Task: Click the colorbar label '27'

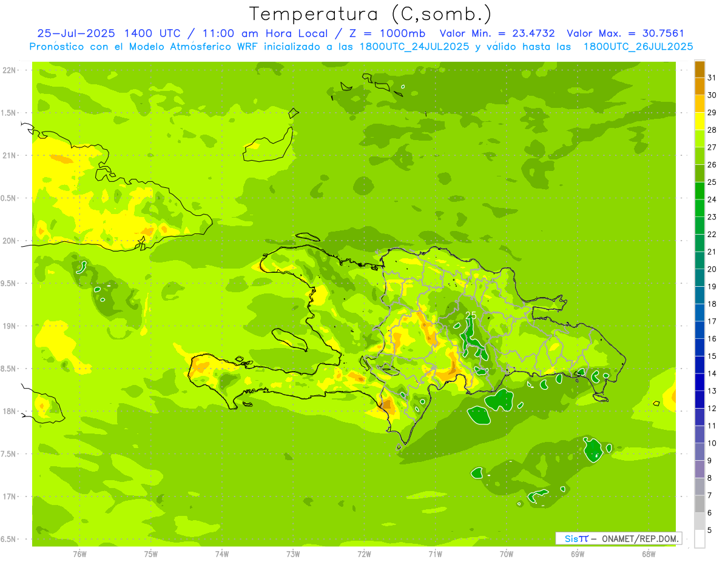Action: click(x=712, y=147)
